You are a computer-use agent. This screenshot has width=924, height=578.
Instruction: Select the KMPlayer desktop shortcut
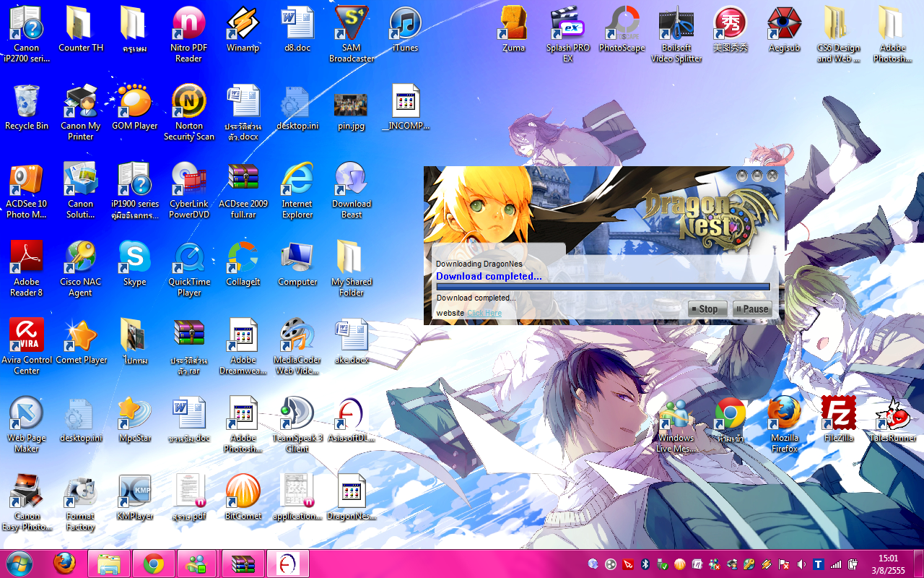pos(135,497)
